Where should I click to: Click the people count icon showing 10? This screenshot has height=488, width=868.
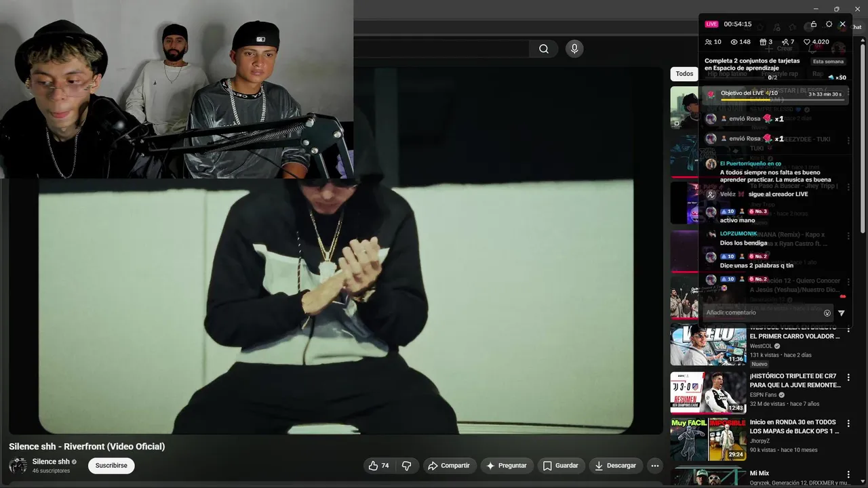click(713, 42)
